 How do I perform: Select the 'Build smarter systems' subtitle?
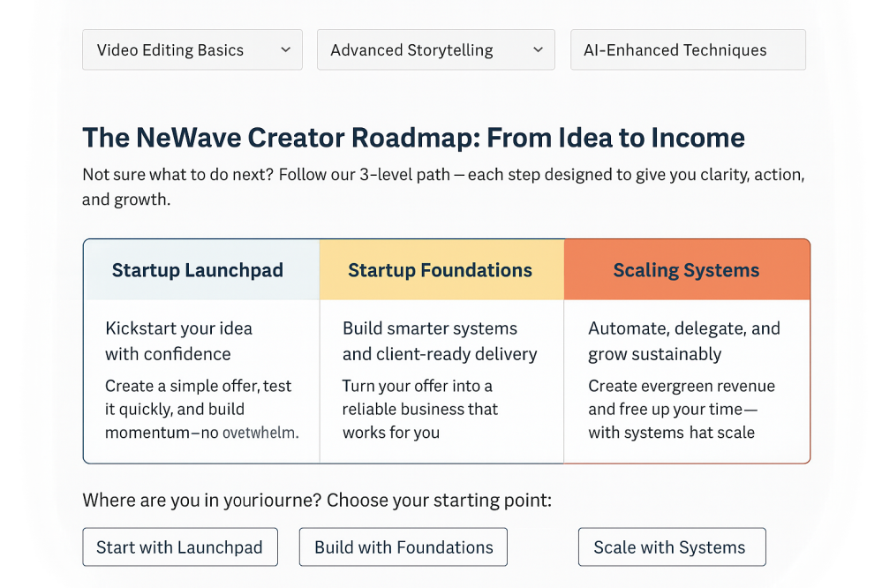(439, 341)
